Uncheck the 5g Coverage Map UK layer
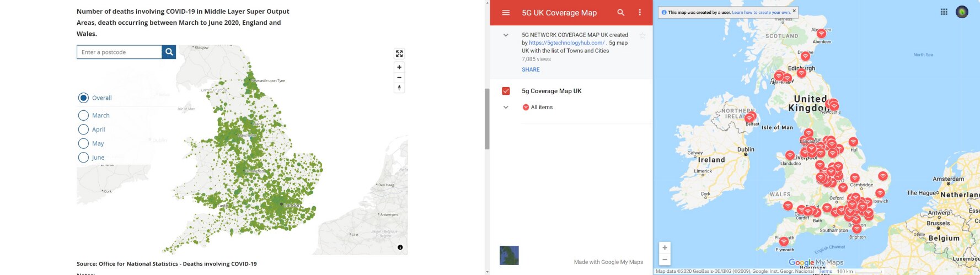980x275 pixels. (x=506, y=91)
